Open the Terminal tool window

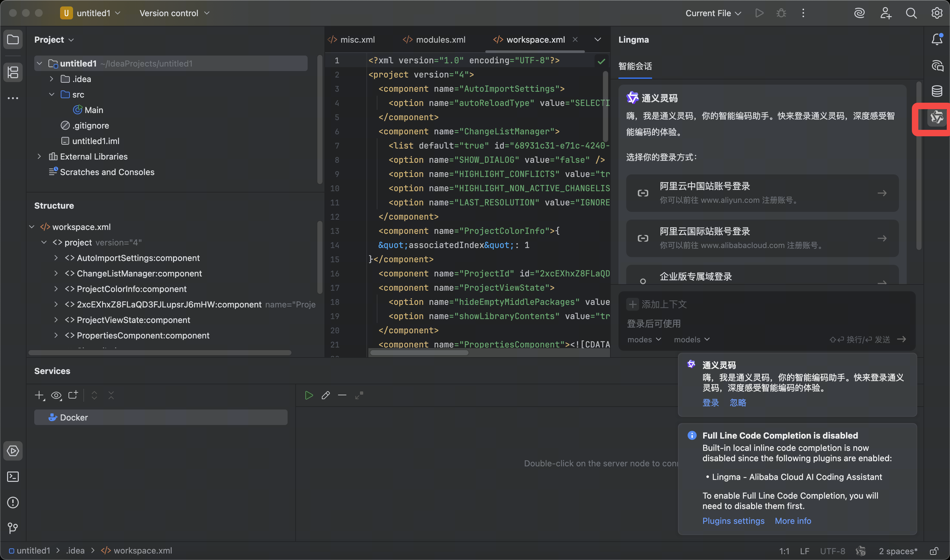click(13, 477)
